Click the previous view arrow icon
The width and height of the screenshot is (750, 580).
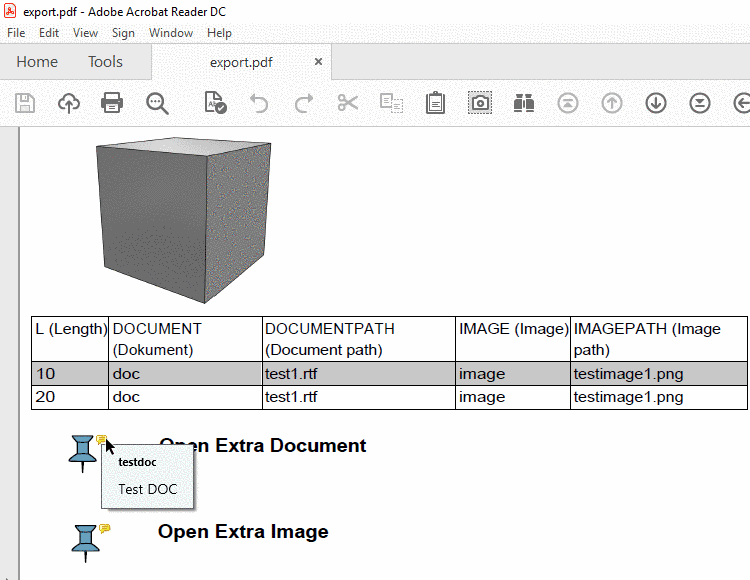tap(742, 103)
